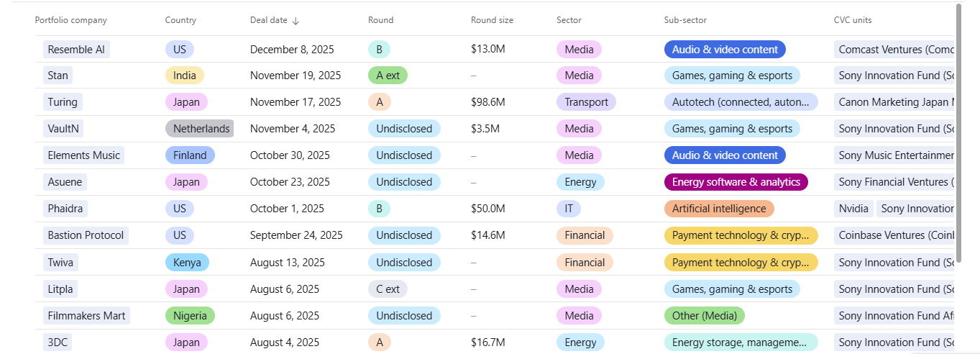Select the Bastion Protocol company tag
Viewport: 980px width, 354px height.
point(86,235)
